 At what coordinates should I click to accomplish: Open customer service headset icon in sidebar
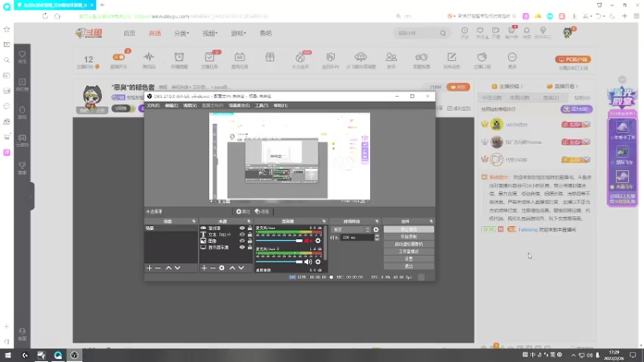tap(23, 331)
